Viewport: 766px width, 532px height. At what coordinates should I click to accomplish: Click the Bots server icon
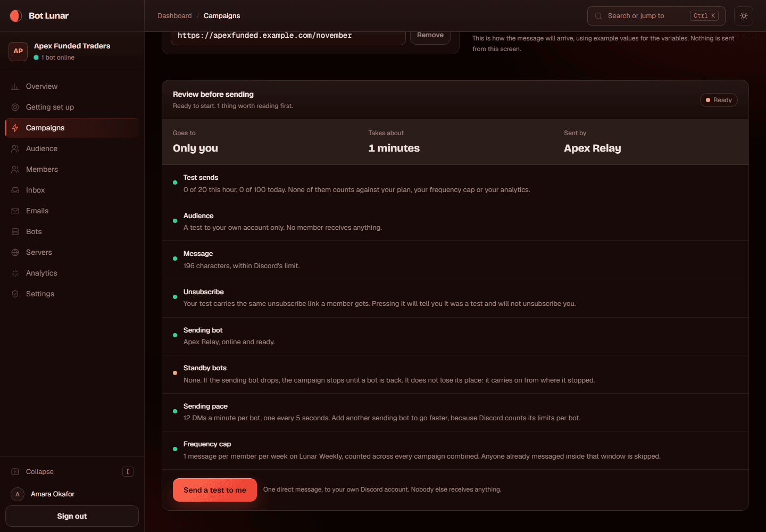coord(15,232)
